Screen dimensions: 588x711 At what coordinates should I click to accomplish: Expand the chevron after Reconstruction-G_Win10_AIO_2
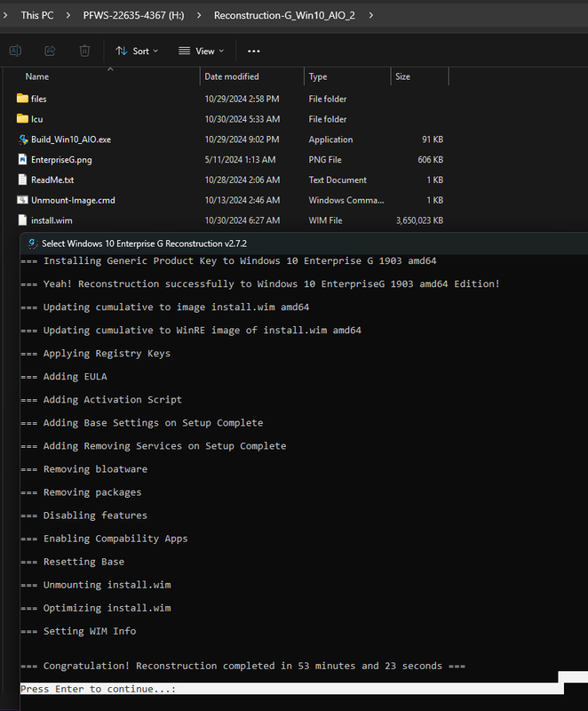pos(371,15)
